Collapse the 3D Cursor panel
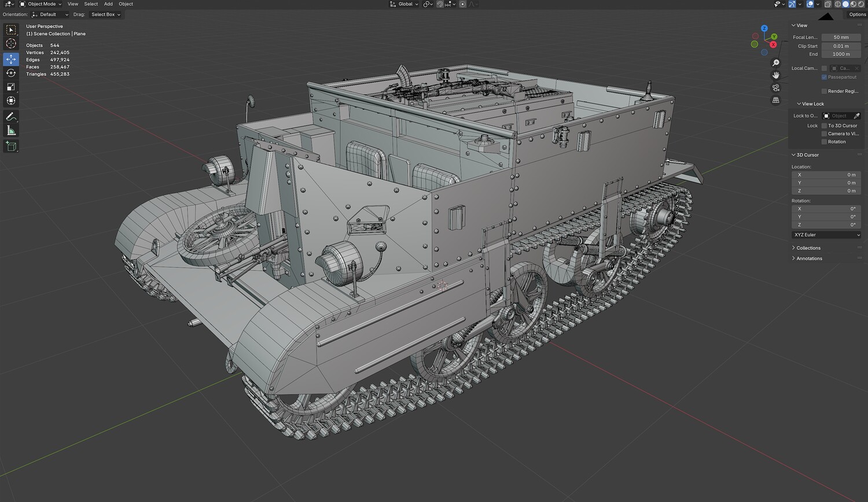 [x=805, y=155]
